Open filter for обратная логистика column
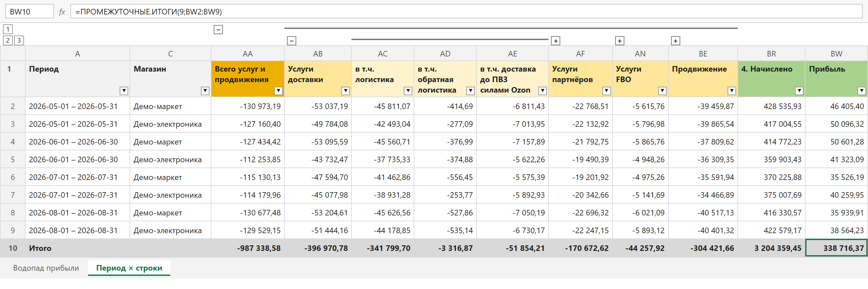This screenshot has width=868, height=289. click(470, 91)
